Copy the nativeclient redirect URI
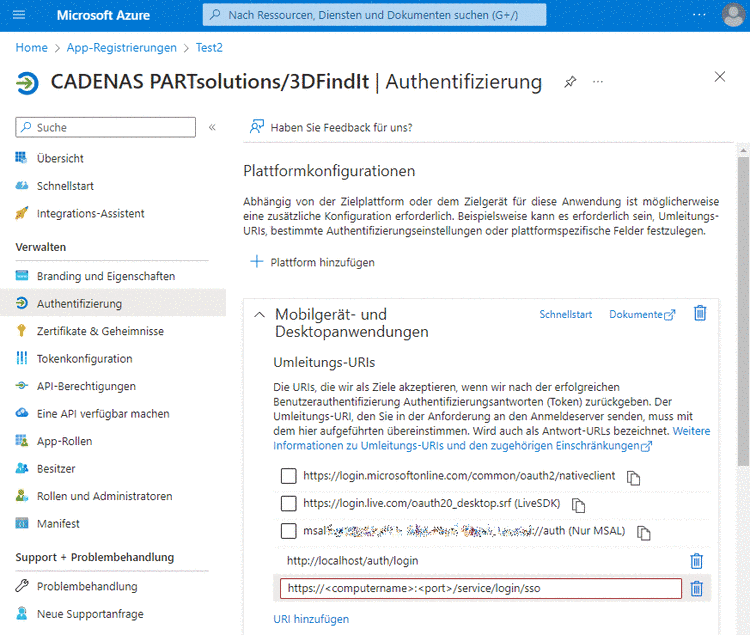 click(x=633, y=478)
